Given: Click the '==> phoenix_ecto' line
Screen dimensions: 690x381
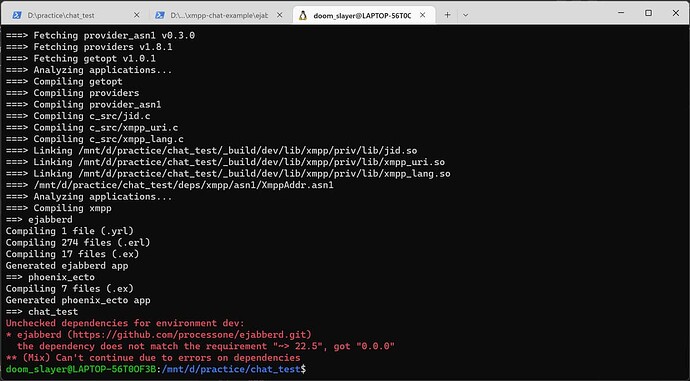Looking at the screenshot, I should pyautogui.click(x=50, y=277).
